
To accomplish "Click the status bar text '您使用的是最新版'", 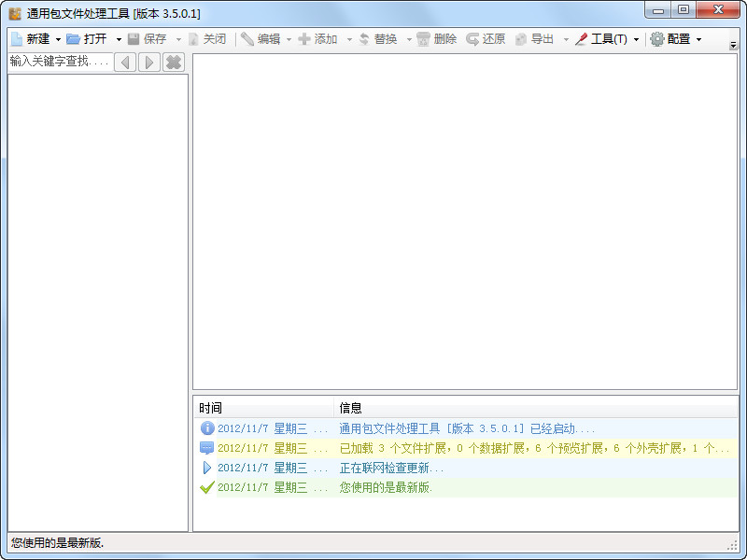I will [x=57, y=542].
